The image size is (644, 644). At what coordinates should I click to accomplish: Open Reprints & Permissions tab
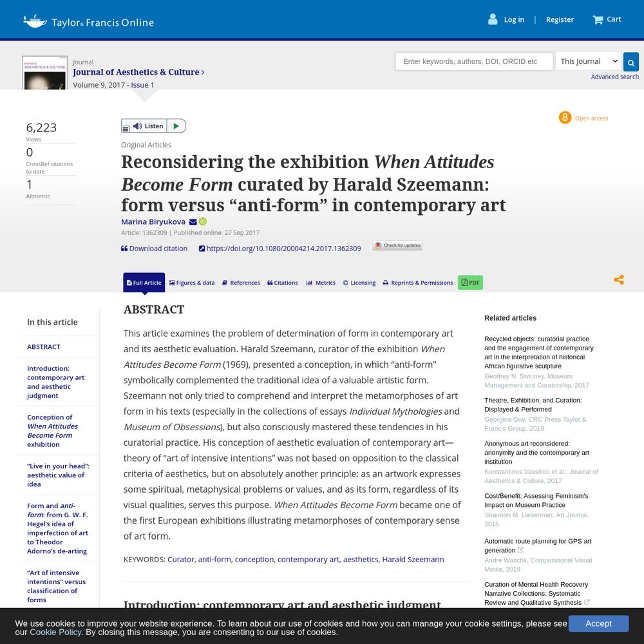(418, 283)
